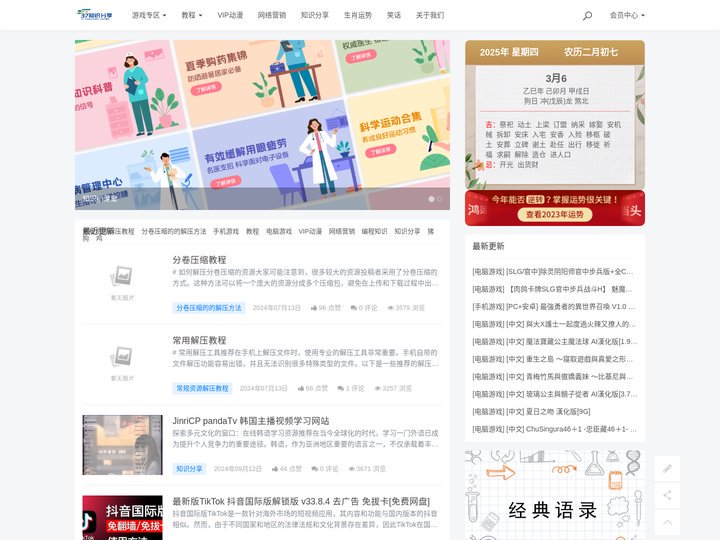Open the site logo homepage link
The height and width of the screenshot is (540, 720).
(95, 15)
